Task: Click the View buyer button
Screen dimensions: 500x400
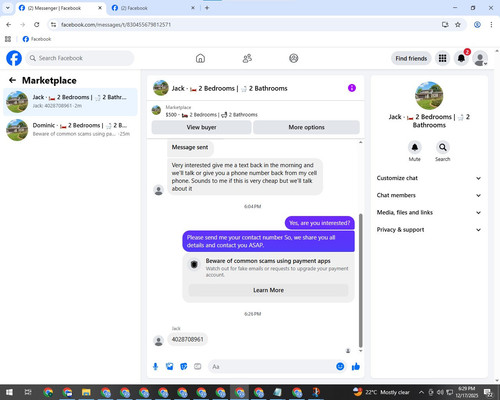Action: point(201,127)
